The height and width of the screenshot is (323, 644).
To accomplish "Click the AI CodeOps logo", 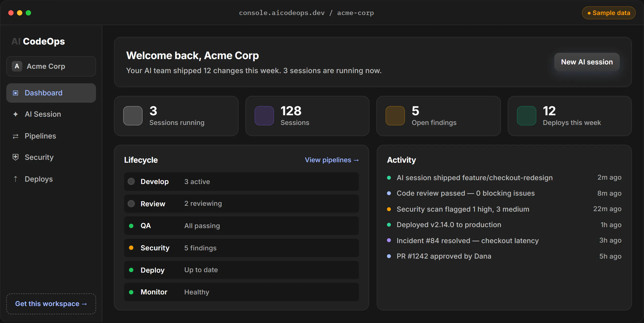I will (38, 41).
